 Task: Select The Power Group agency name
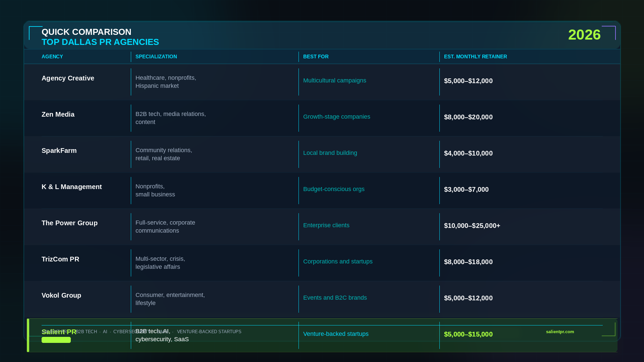(69, 223)
